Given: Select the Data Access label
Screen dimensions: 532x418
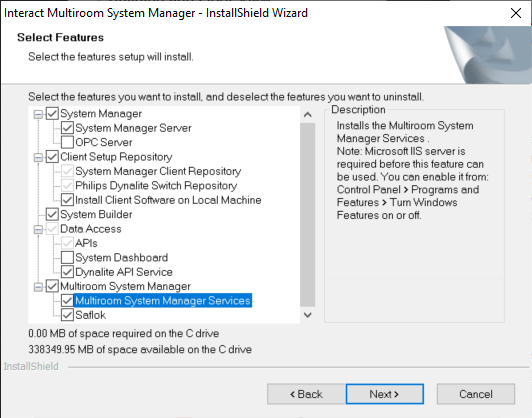Looking at the screenshot, I should tap(91, 229).
